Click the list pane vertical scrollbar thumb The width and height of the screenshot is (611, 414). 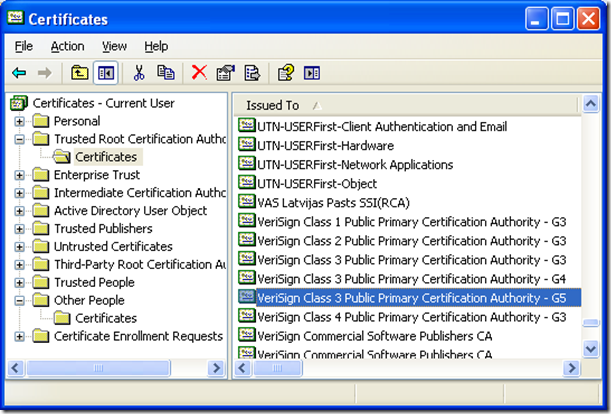click(591, 323)
